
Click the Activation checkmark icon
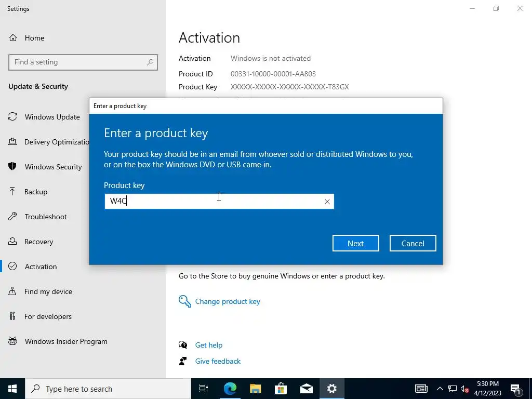pos(12,267)
